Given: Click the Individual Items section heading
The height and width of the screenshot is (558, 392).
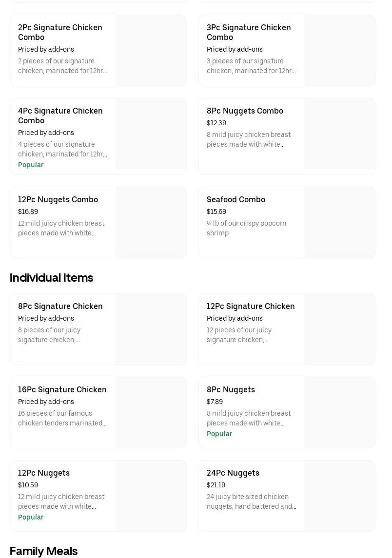Looking at the screenshot, I should 51,278.
